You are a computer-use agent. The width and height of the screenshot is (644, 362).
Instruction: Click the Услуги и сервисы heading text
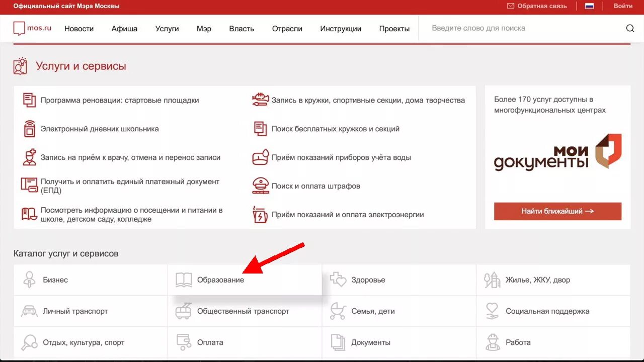tap(81, 66)
